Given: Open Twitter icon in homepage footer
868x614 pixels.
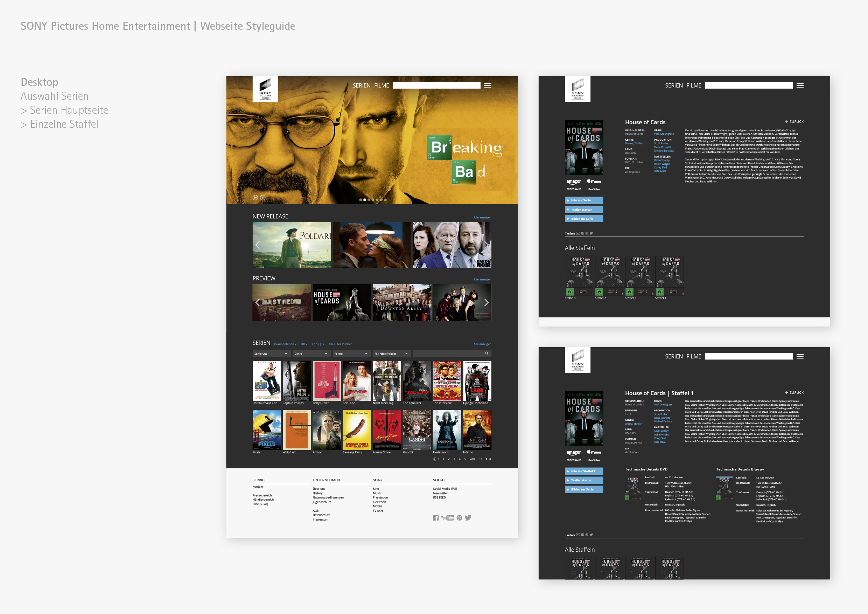Looking at the screenshot, I should [468, 518].
